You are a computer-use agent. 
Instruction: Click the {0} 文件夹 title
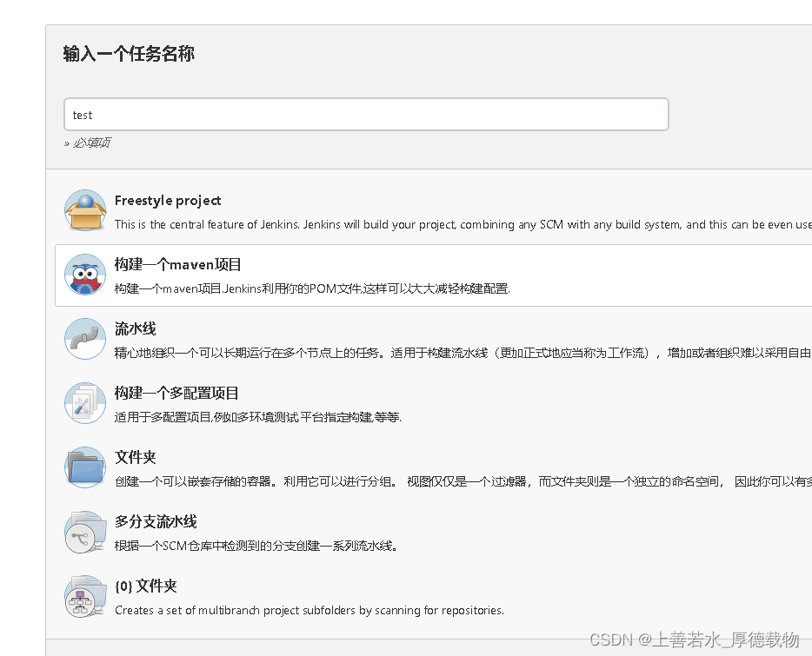click(x=146, y=586)
